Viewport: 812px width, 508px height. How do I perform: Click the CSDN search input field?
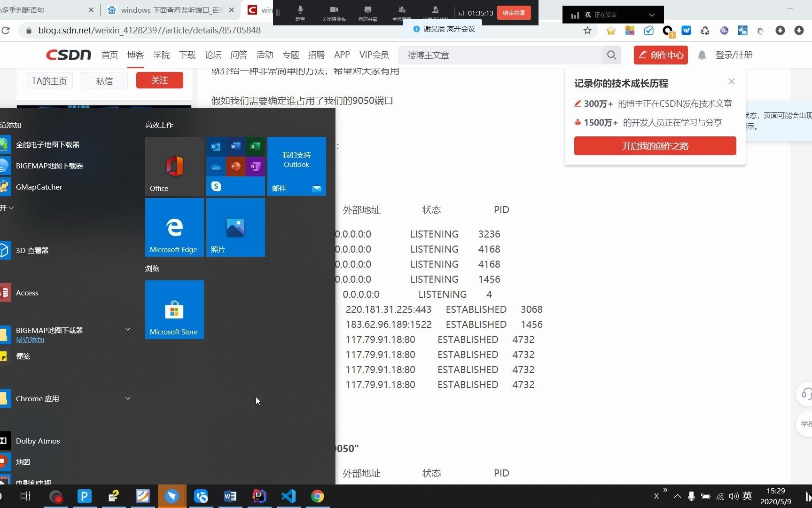click(500, 55)
